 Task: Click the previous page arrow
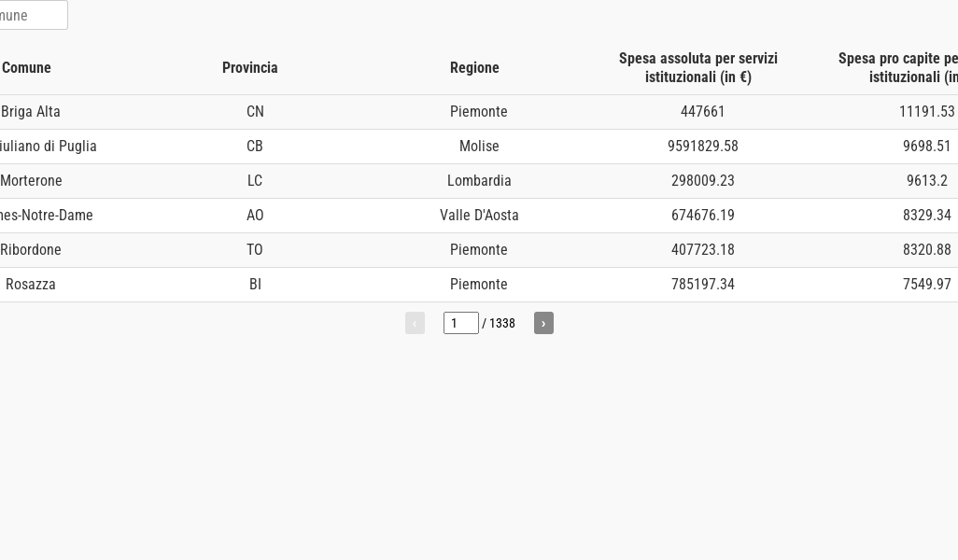415,323
